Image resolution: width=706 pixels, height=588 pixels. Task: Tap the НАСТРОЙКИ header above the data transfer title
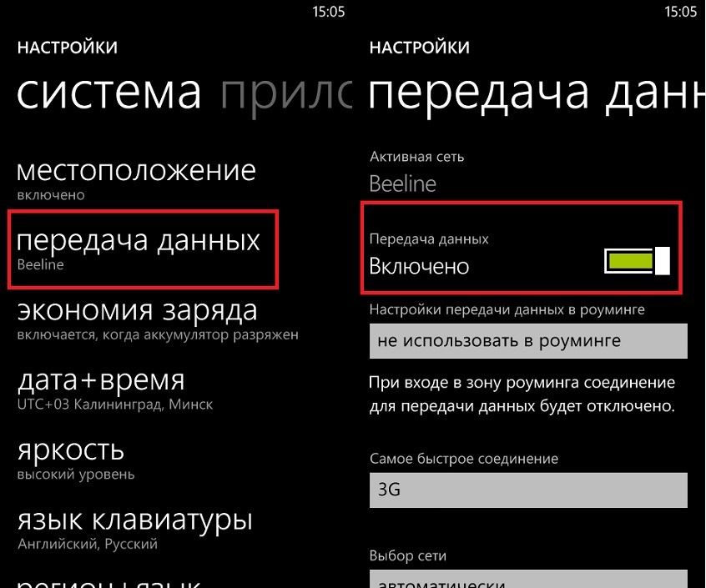click(419, 48)
